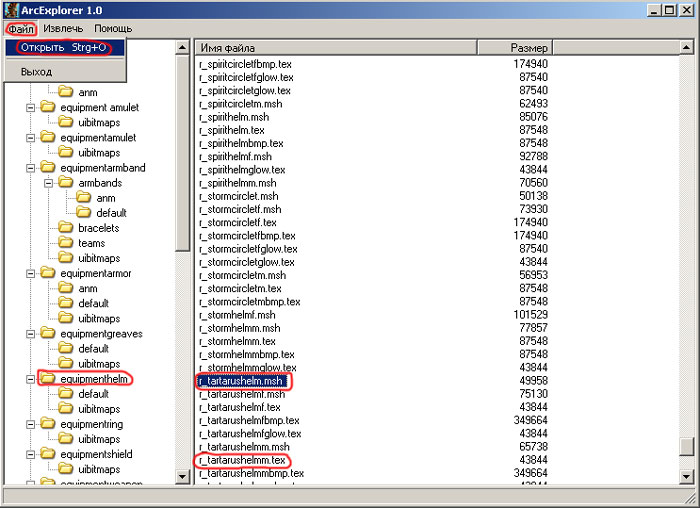The height and width of the screenshot is (508, 700).
Task: Select file r_stormhelmf.msh
Action: click(x=237, y=315)
